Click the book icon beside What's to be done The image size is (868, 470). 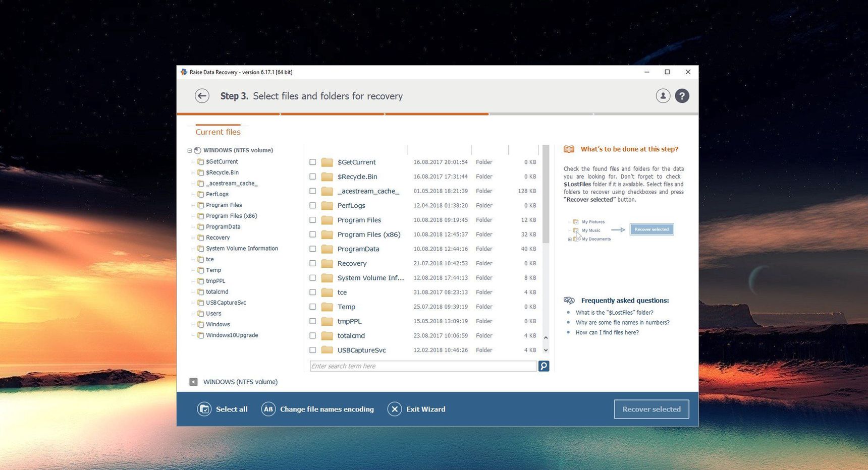(x=569, y=149)
